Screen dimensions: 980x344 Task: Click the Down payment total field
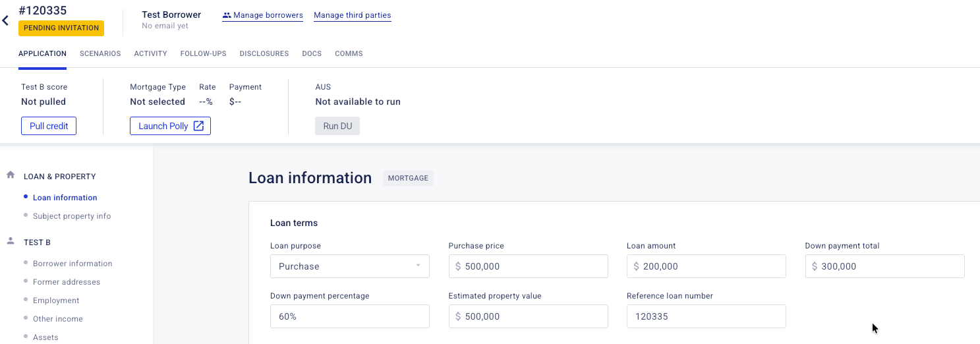[x=884, y=266]
